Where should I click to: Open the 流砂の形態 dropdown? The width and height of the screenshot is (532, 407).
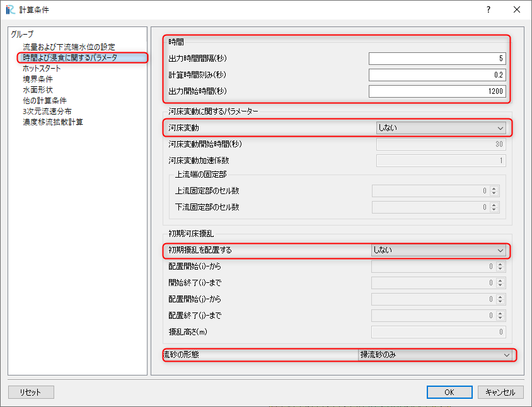(435, 355)
